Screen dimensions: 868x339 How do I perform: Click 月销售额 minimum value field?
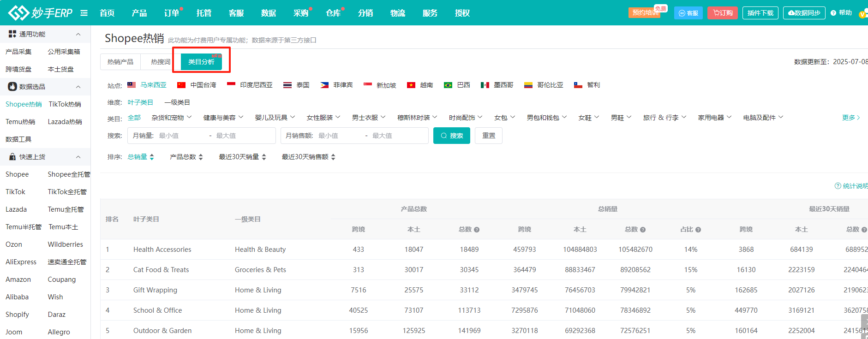click(340, 136)
